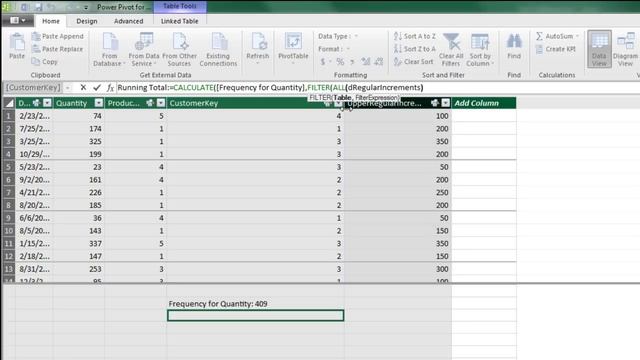640x360 pixels.
Task: Open Sort by Column
Action: click(x=480, y=49)
